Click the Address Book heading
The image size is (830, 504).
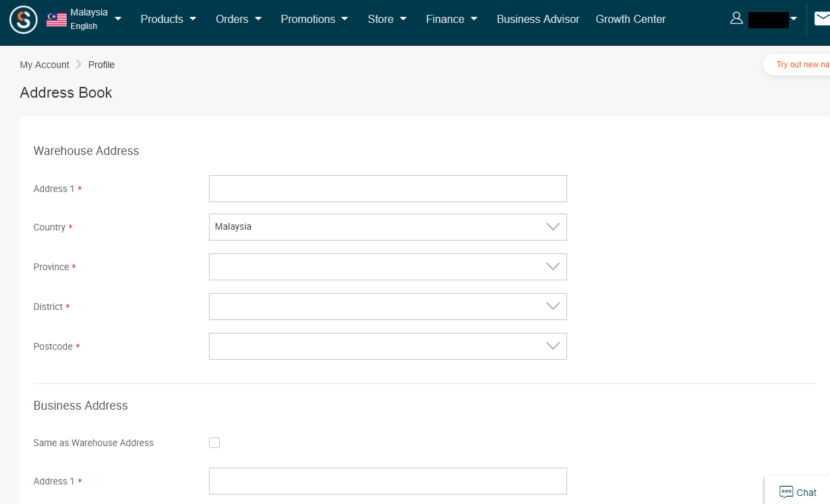[x=66, y=93]
